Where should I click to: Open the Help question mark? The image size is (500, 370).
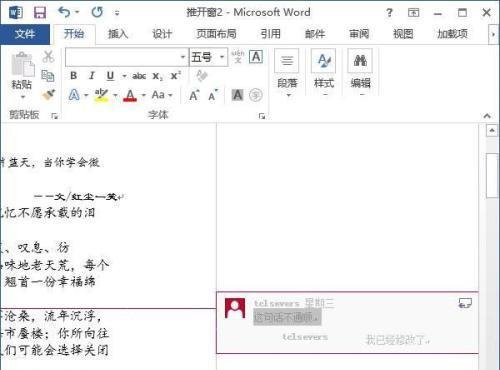click(x=389, y=13)
